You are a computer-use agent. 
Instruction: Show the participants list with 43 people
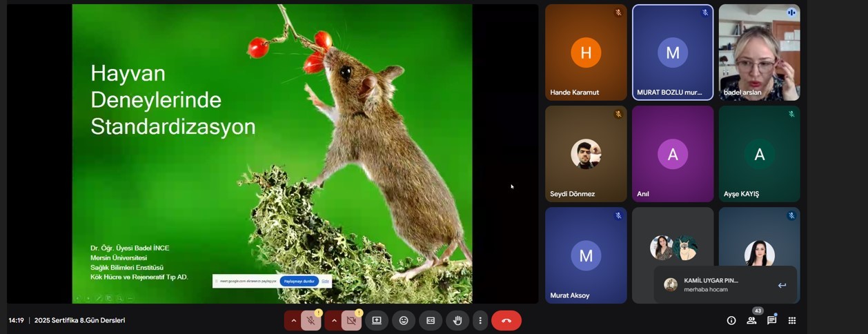751,320
